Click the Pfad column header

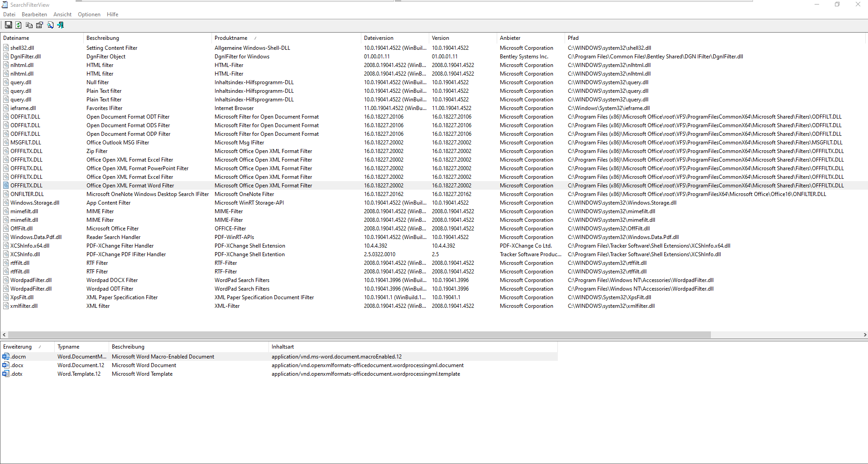[x=573, y=38]
